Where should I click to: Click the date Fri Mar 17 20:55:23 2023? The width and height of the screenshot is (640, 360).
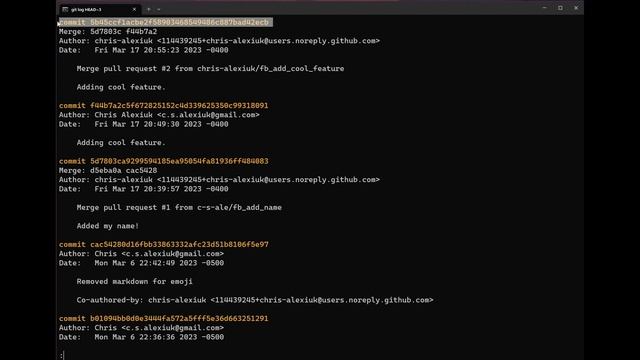pyautogui.click(x=161, y=50)
